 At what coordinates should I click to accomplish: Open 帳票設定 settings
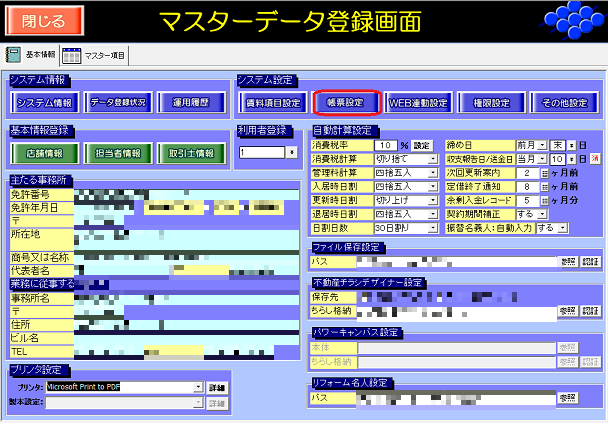[x=347, y=101]
